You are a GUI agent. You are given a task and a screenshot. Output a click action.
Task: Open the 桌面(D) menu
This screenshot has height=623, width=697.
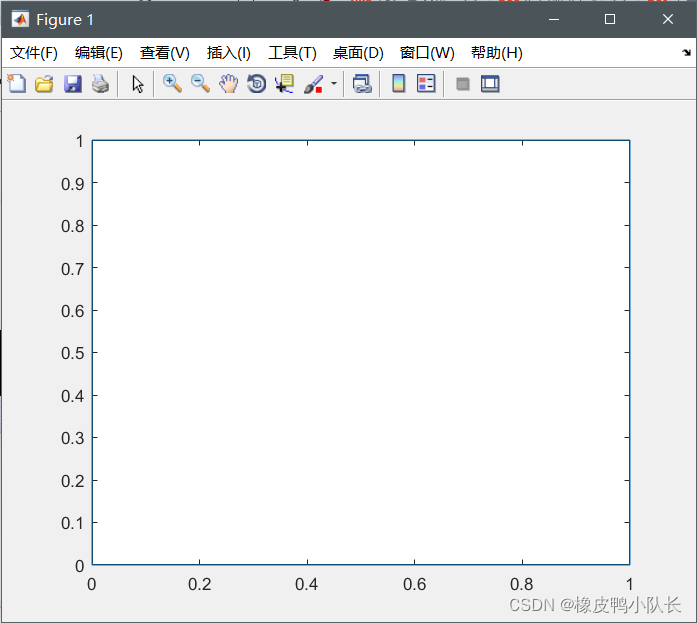pos(358,53)
